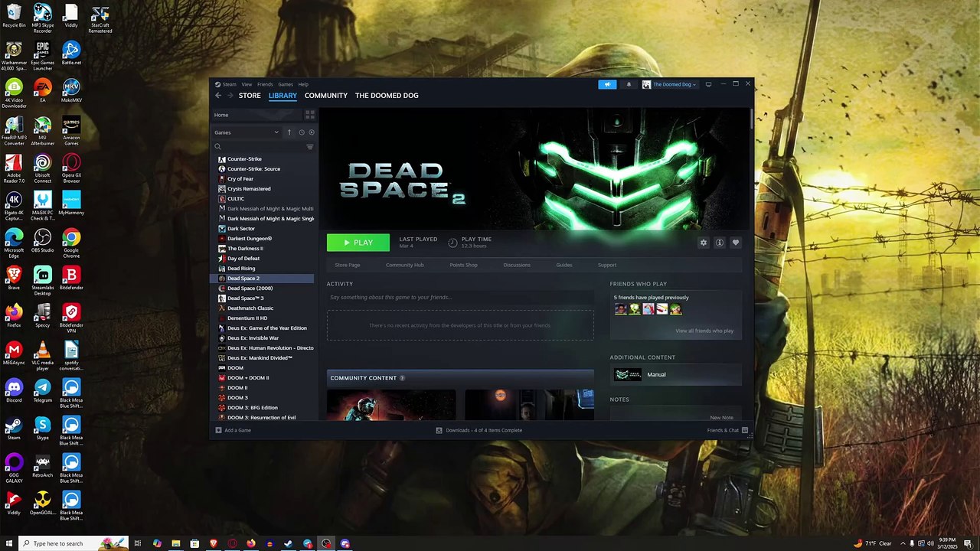Open the collections grid view icon beside Home
This screenshot has width=980, height=551.
[x=310, y=115]
